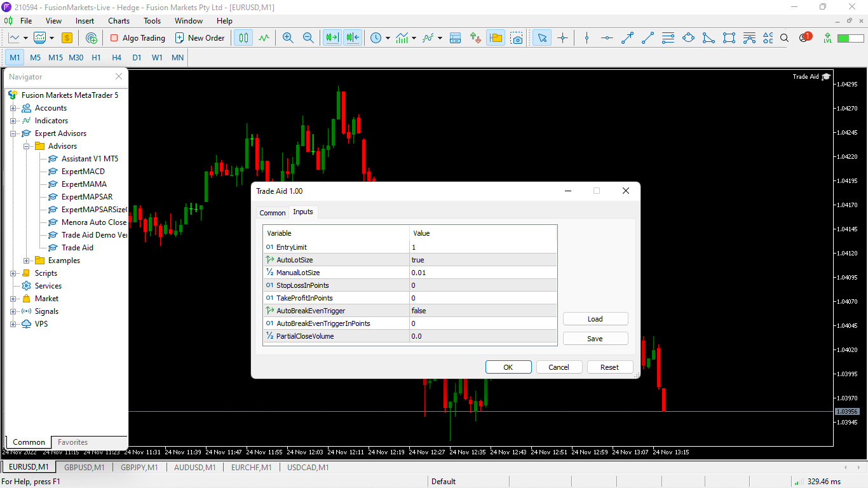Open the Insert menu
The width and height of the screenshot is (868, 488).
pos(85,21)
